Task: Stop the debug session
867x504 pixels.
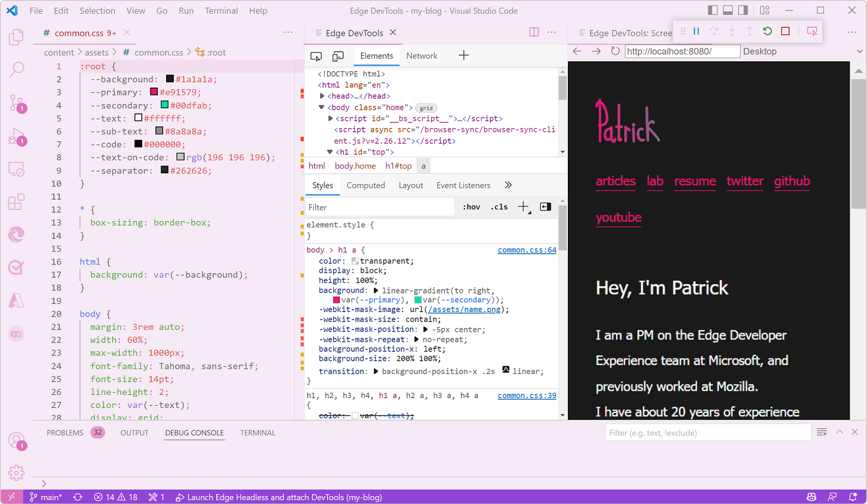Action: (785, 31)
